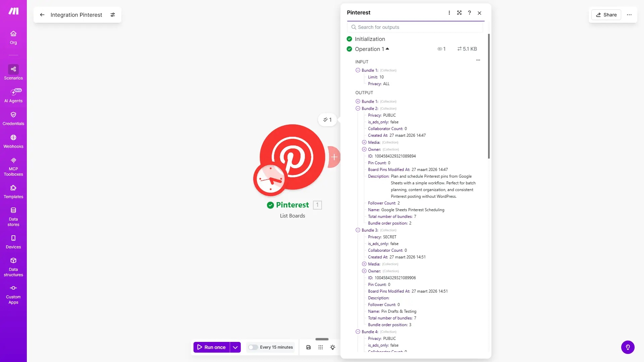Open help for Pinterest panel
Image resolution: width=644 pixels, height=362 pixels.
click(469, 13)
